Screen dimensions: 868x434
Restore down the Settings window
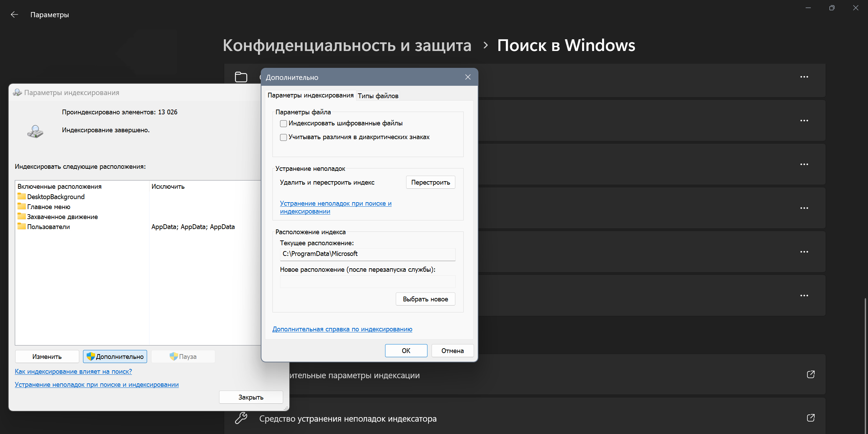click(x=832, y=8)
